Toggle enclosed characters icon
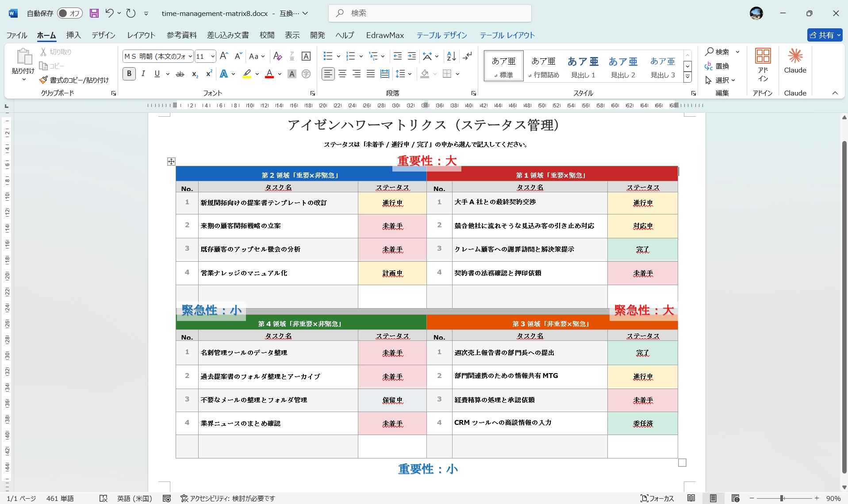The width and height of the screenshot is (848, 504). pyautogui.click(x=306, y=74)
